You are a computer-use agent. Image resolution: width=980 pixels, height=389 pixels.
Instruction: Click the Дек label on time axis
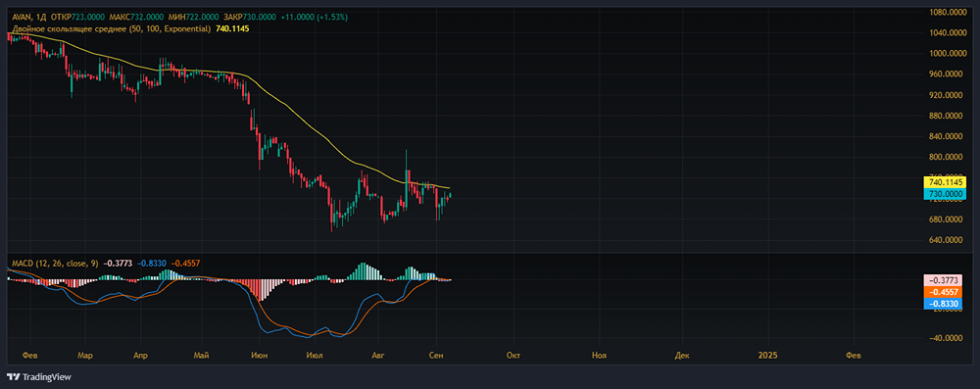[682, 356]
